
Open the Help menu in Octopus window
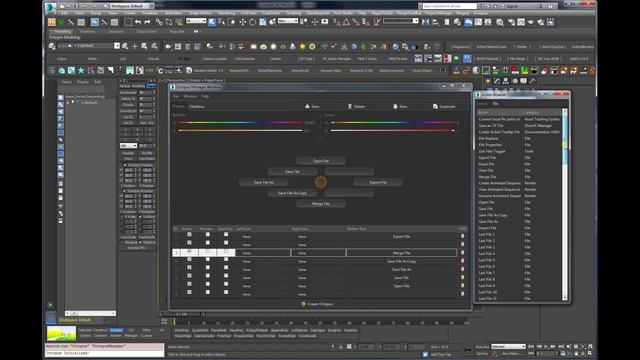[205, 96]
